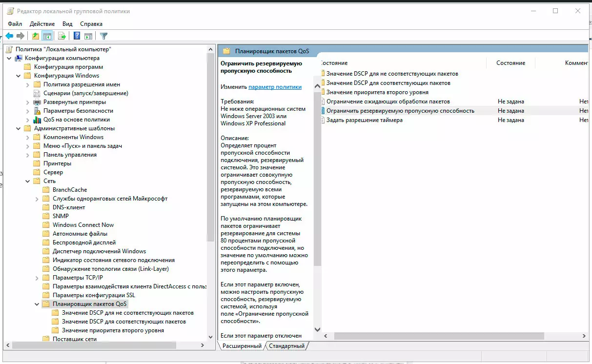Select the QoS на основе политики chart icon

coord(37,120)
